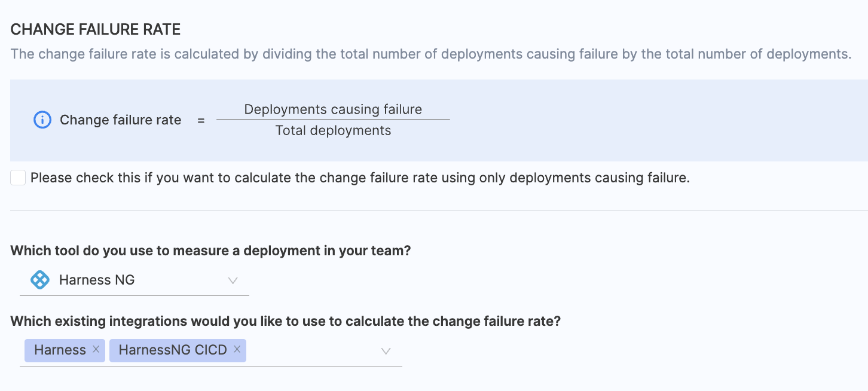Click the 'Which existing integrations' question label

tap(285, 321)
